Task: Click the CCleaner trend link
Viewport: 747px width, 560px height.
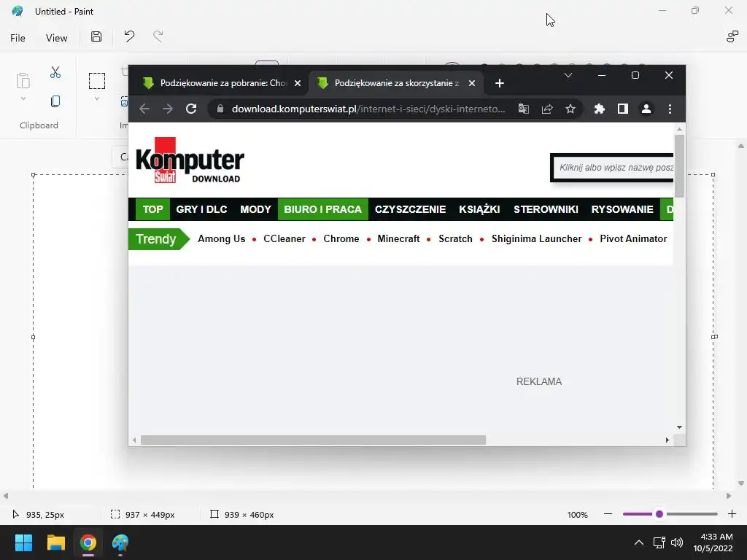Action: click(285, 239)
